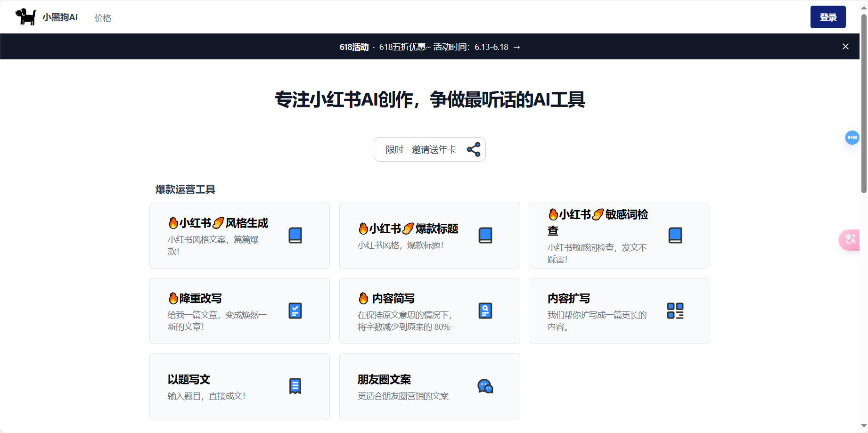Click the book icon on 小红书爆款标题 card
Image resolution: width=868 pixels, height=433 pixels.
tap(485, 235)
